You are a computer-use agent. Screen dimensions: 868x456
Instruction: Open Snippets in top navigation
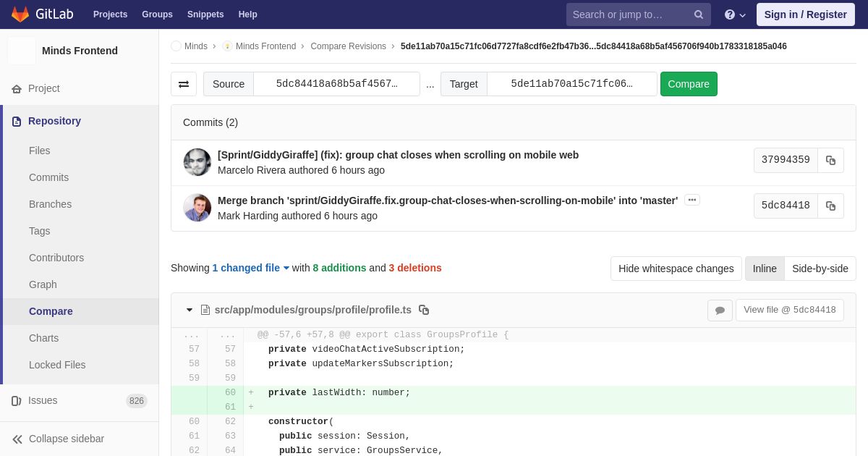click(205, 14)
